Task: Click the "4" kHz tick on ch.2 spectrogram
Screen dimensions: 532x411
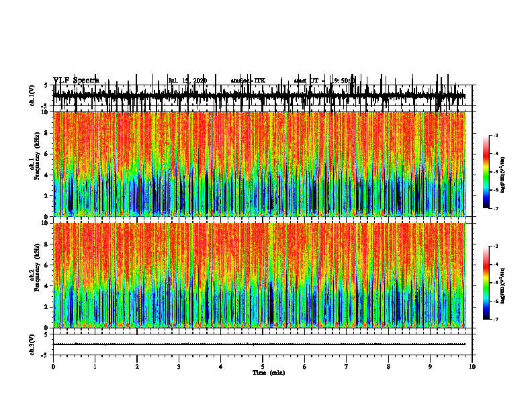Action: (47, 286)
